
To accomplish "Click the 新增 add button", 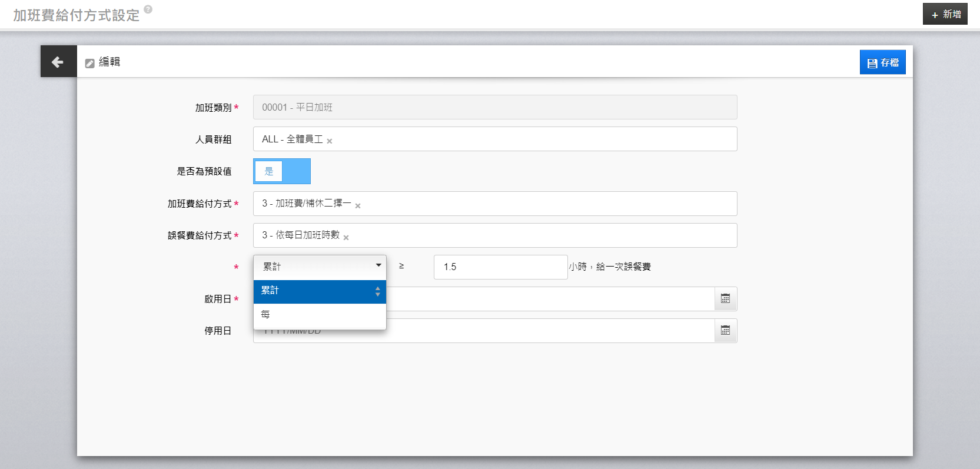I will 945,14.
